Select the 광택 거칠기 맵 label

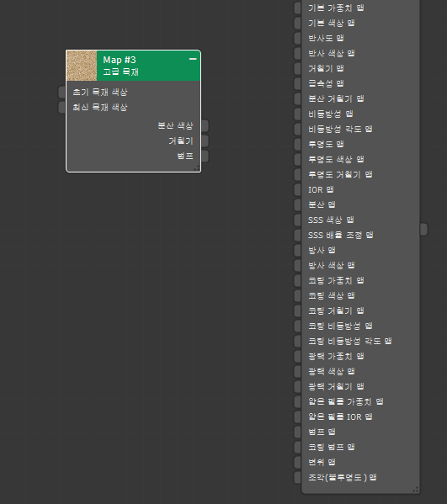point(336,386)
